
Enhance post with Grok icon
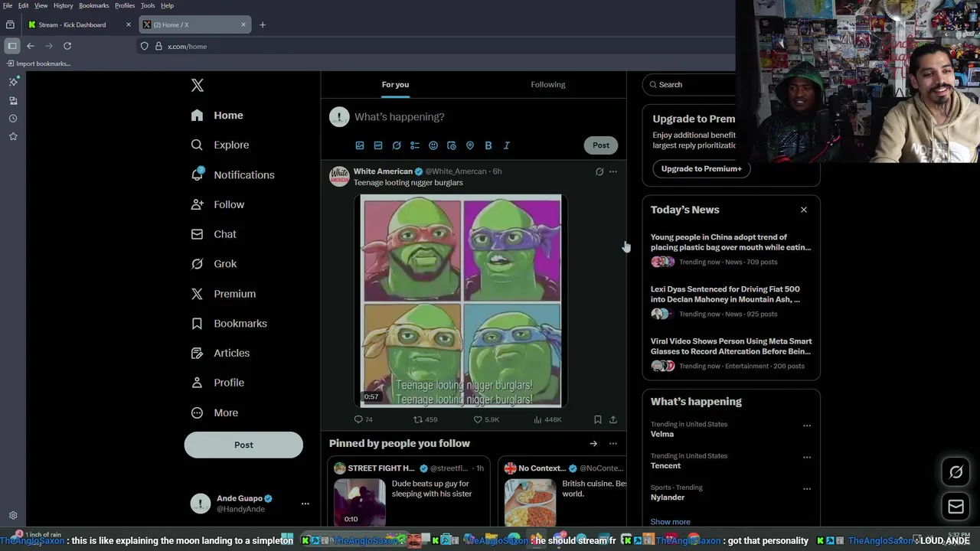(397, 145)
